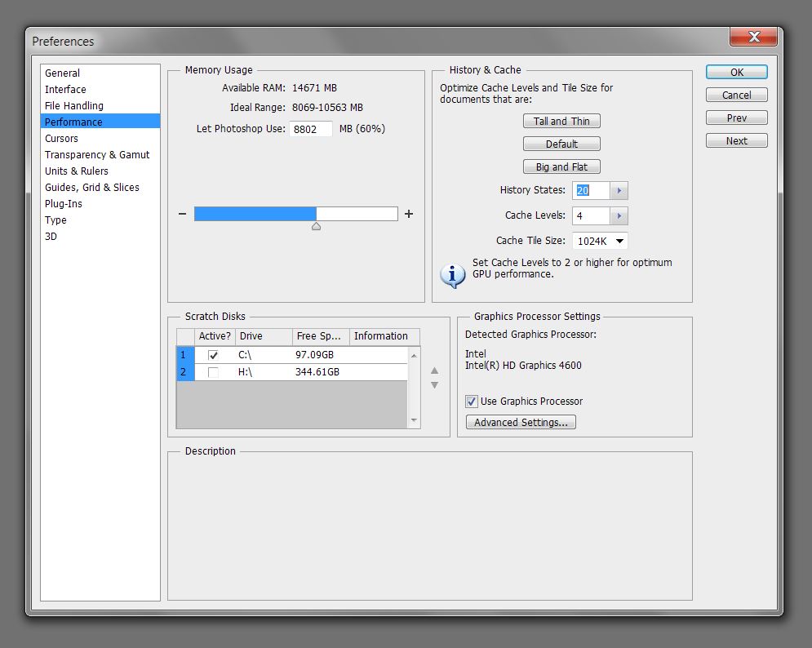Open Advanced Settings for graphics processor
The width and height of the screenshot is (812, 648).
tap(521, 423)
